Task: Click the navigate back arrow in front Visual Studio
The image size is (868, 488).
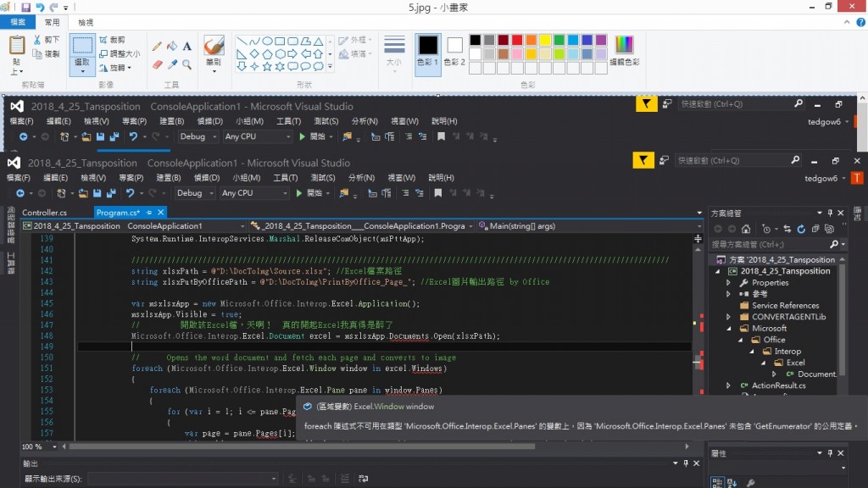Action: click(x=20, y=193)
